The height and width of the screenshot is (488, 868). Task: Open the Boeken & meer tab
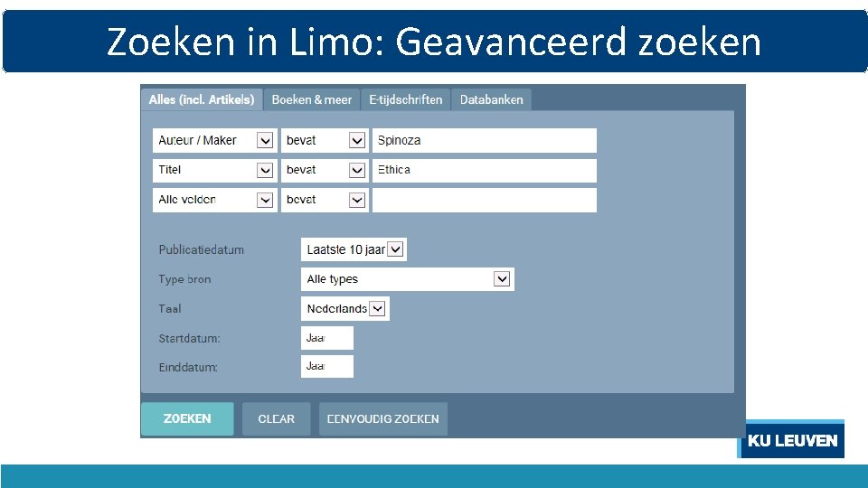[312, 99]
